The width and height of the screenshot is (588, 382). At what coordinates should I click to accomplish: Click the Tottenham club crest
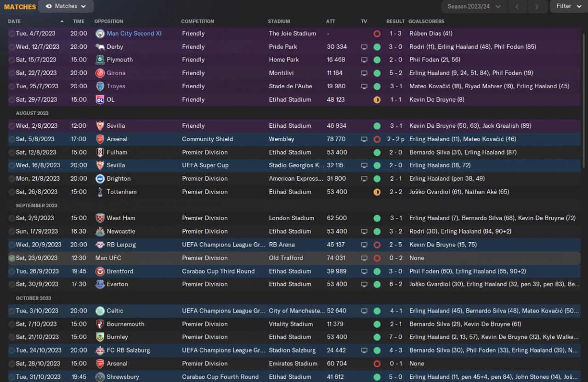100,192
